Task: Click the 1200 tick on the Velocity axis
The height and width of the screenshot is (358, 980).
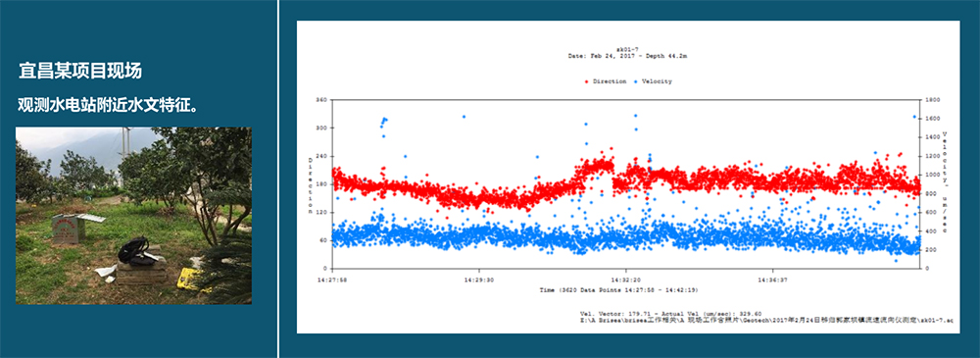Action: coord(932,156)
